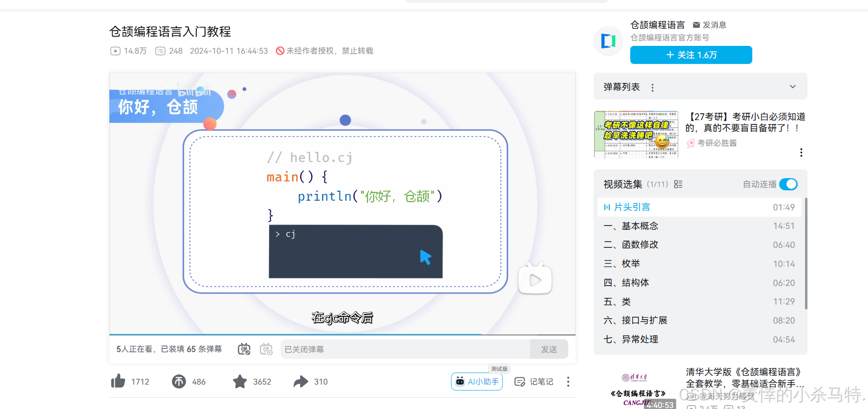The height and width of the screenshot is (409, 868).
Task: Select episode 一、基本概念
Action: pos(699,226)
